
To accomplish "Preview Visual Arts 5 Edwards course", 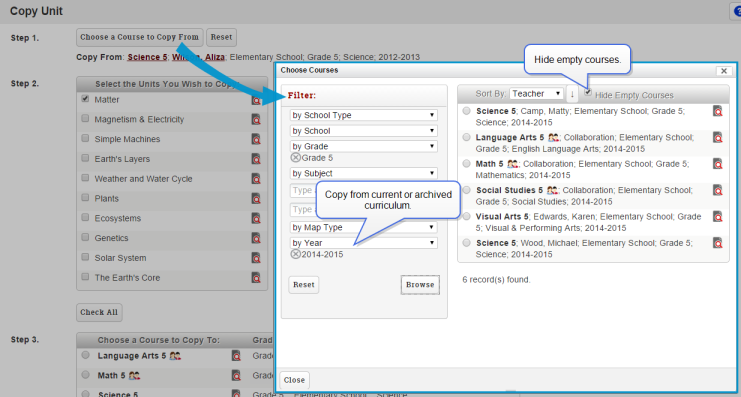I will click(718, 217).
